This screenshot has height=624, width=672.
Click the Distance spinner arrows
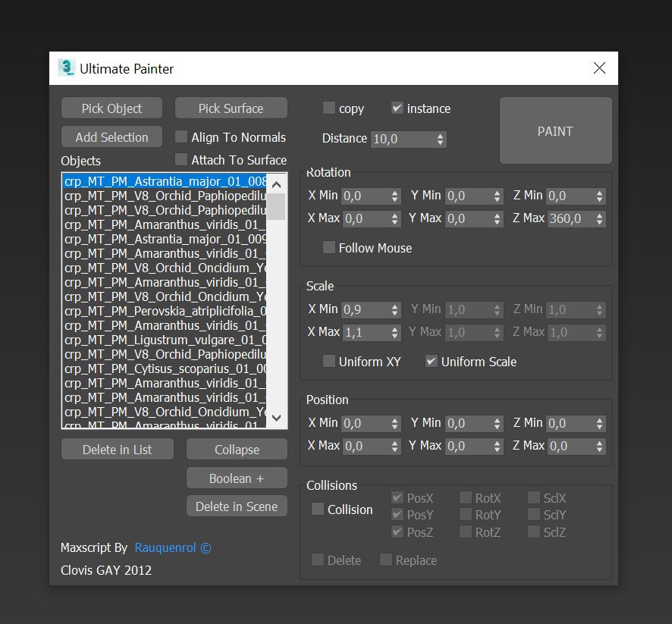pos(440,140)
